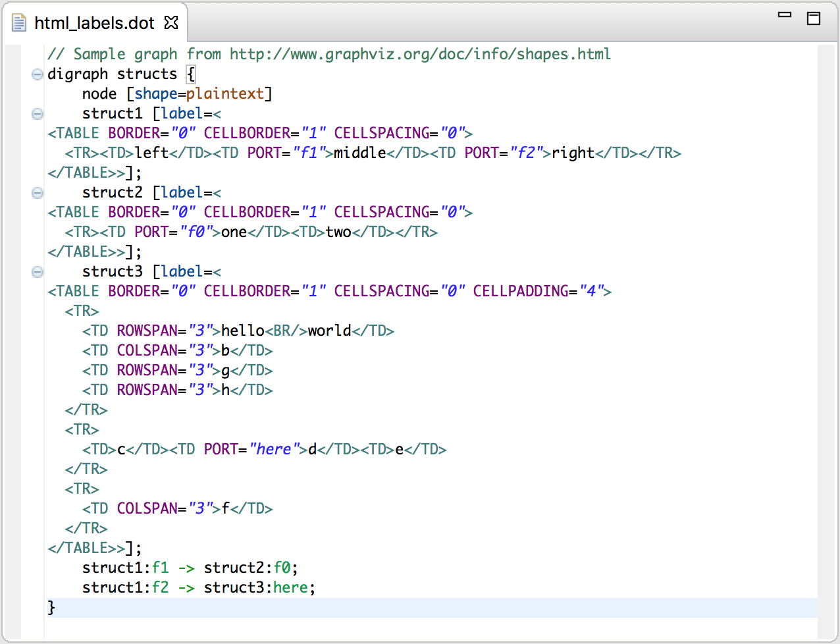Viewport: 840px width, 644px height.
Task: Click the text 'right' in struct1 row
Action: [x=573, y=153]
